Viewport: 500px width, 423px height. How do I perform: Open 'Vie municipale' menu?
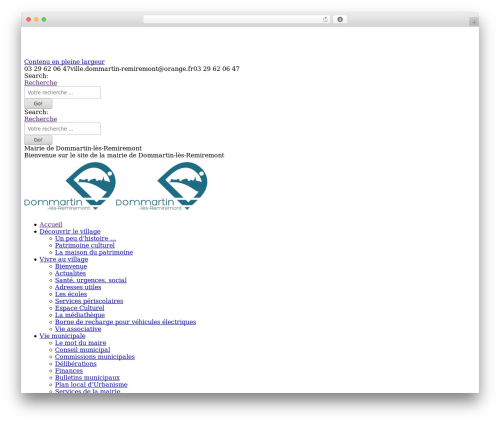pos(63,337)
